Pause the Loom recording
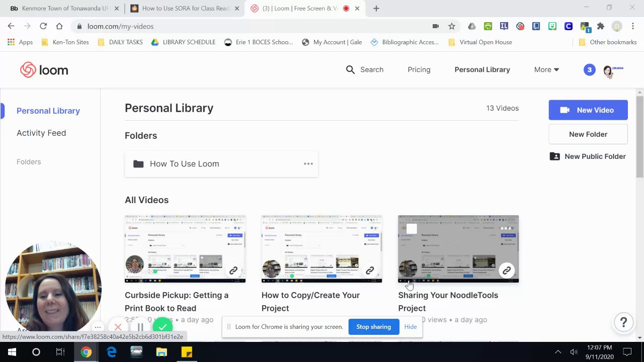Screen dimensions: 644x362 tap(140, 327)
